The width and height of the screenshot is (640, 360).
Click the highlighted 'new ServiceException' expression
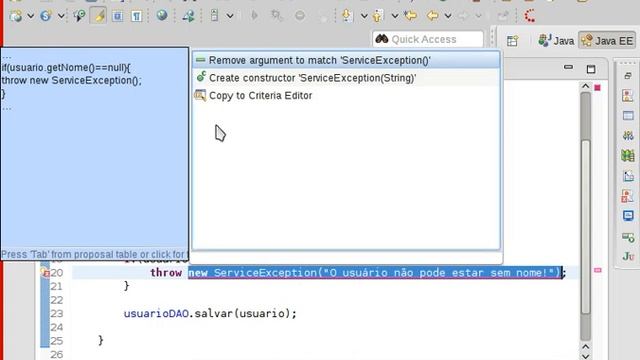(x=375, y=273)
